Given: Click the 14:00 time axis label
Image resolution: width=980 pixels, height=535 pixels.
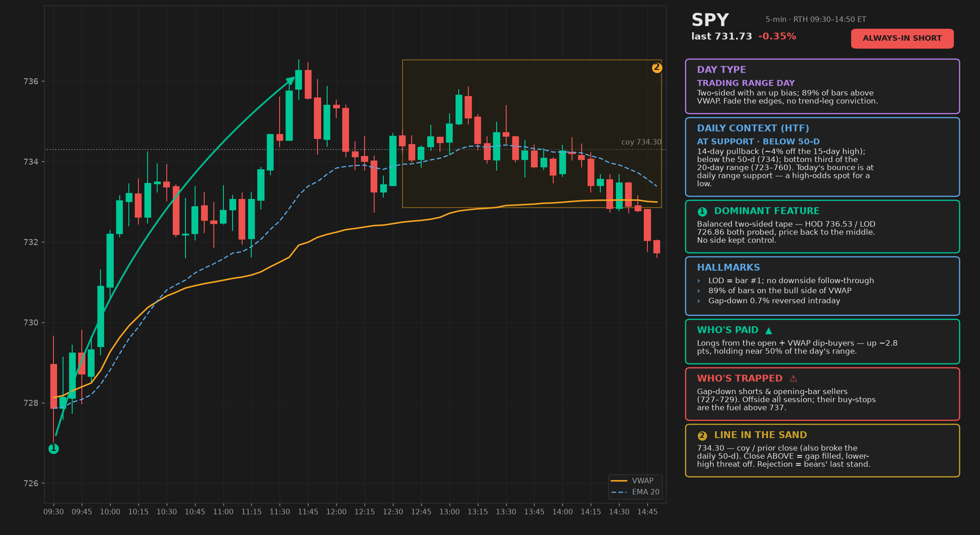Looking at the screenshot, I should (562, 512).
